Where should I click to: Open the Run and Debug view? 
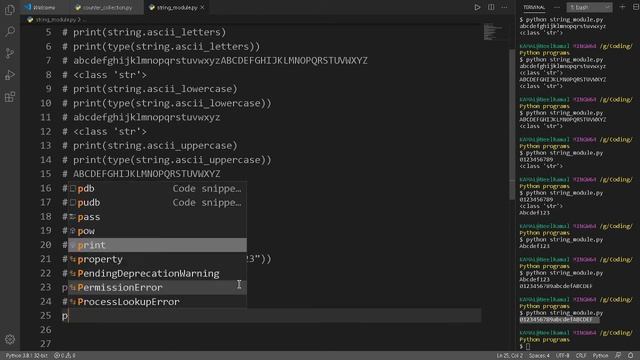coord(10,75)
